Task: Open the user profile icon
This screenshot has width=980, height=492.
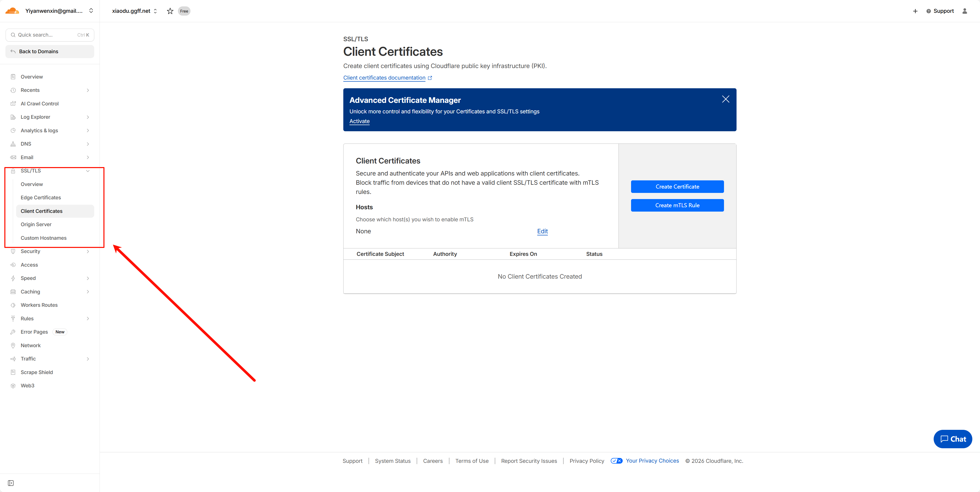Action: (964, 11)
